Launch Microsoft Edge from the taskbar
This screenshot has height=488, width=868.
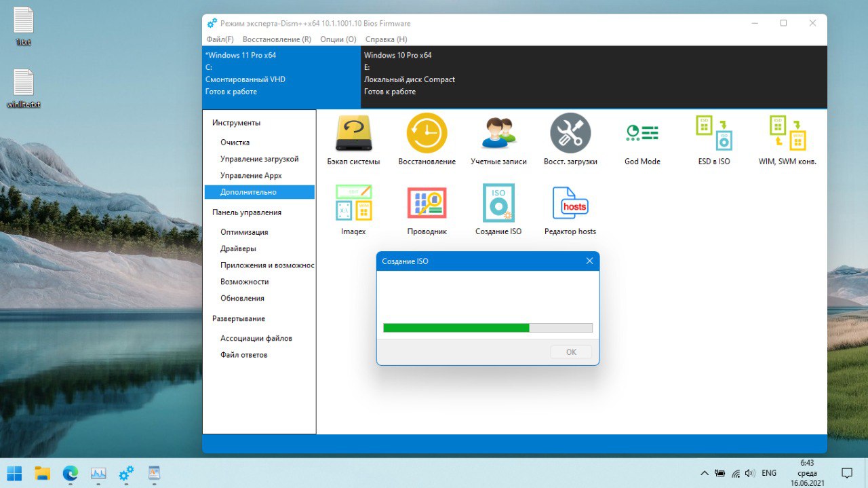71,473
